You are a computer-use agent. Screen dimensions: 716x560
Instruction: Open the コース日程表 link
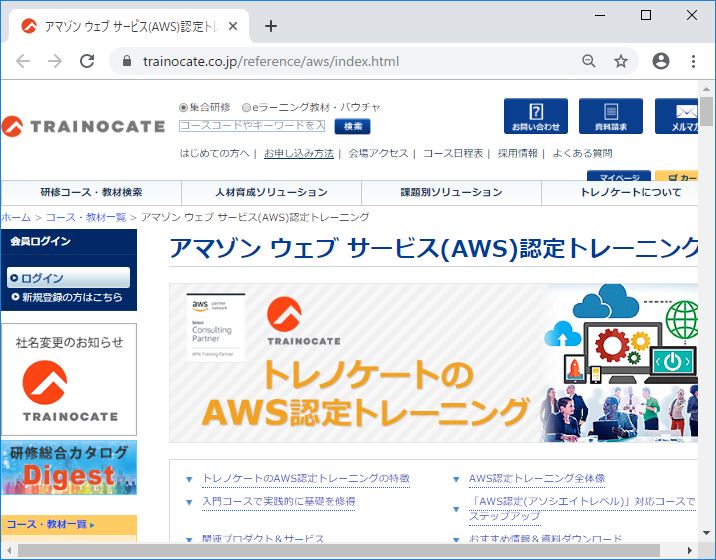click(x=453, y=153)
